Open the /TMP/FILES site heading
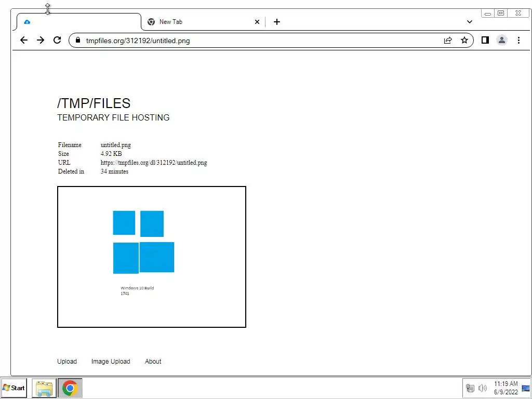Screen dimensions: 532x399 click(x=94, y=103)
